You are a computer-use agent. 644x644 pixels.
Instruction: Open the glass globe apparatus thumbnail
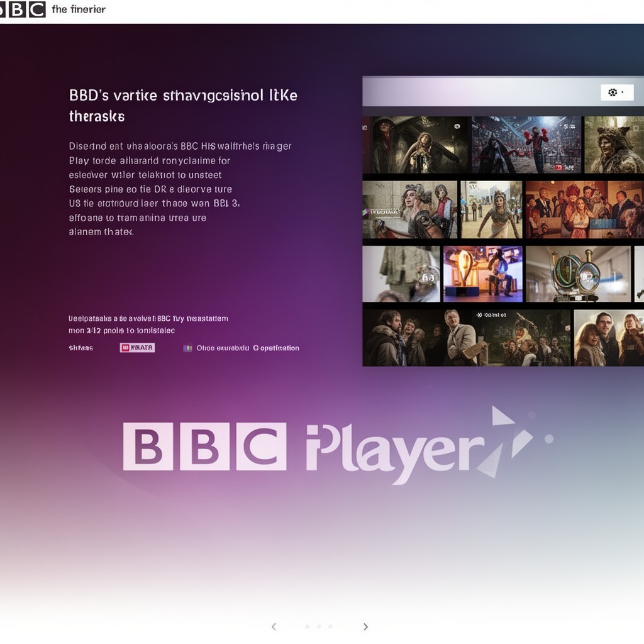click(579, 274)
